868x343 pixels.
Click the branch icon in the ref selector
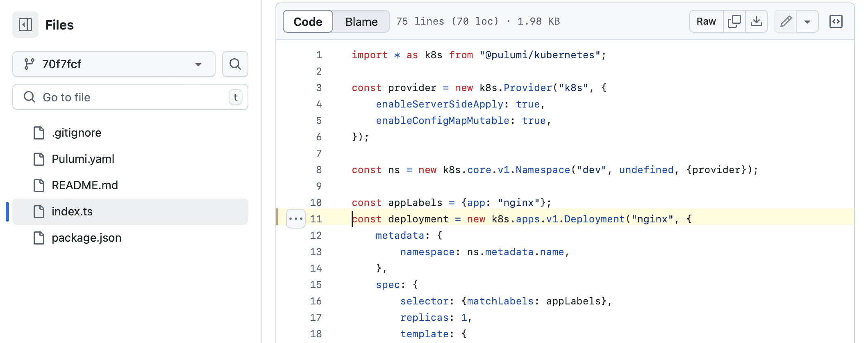[29, 64]
